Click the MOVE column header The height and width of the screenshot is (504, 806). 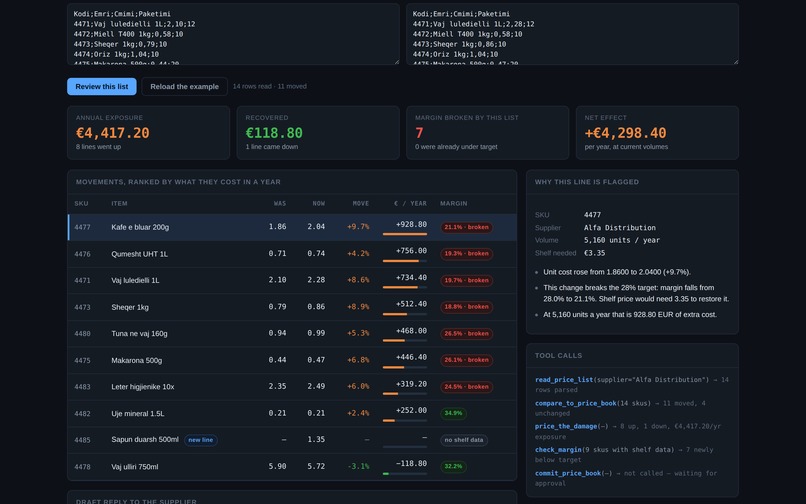tap(361, 204)
